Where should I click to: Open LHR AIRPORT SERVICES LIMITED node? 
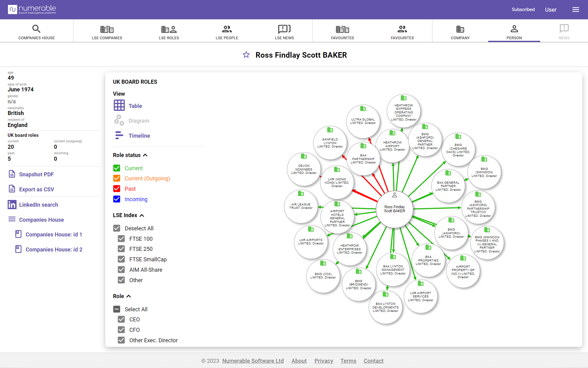(420, 296)
